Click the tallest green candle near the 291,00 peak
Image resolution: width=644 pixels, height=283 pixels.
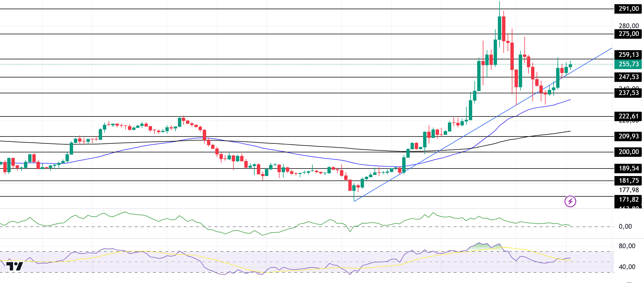point(499,28)
